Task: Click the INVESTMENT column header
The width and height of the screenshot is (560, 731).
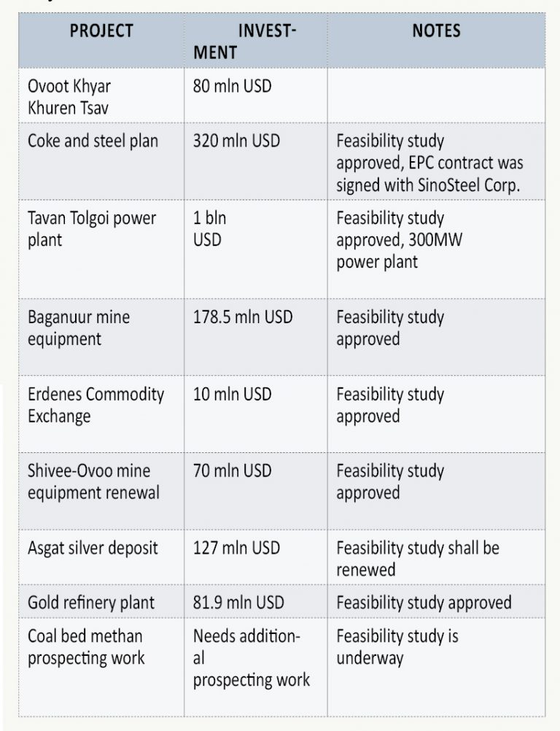Action: pyautogui.click(x=256, y=41)
